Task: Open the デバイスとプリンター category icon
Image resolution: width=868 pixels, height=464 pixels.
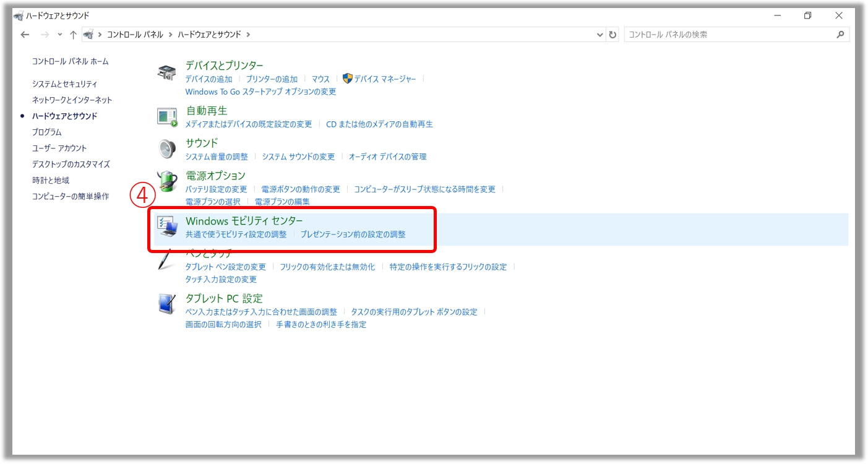Action: pos(167,72)
